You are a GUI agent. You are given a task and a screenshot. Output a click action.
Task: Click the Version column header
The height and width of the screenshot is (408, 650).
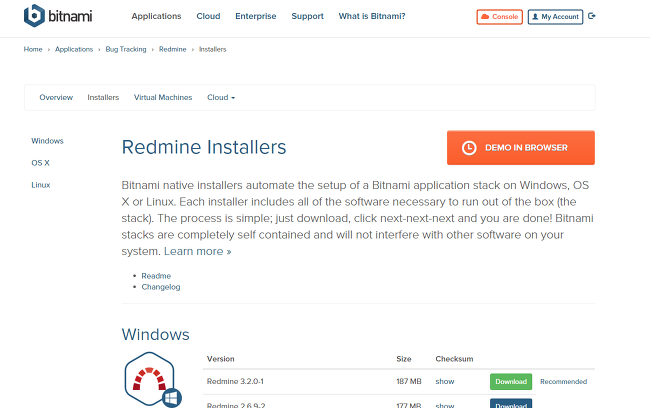coord(221,359)
